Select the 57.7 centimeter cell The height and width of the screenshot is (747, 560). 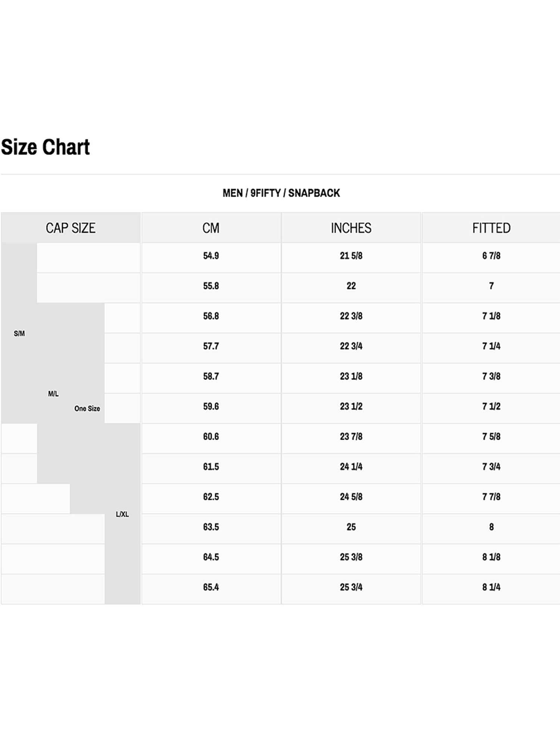click(211, 346)
